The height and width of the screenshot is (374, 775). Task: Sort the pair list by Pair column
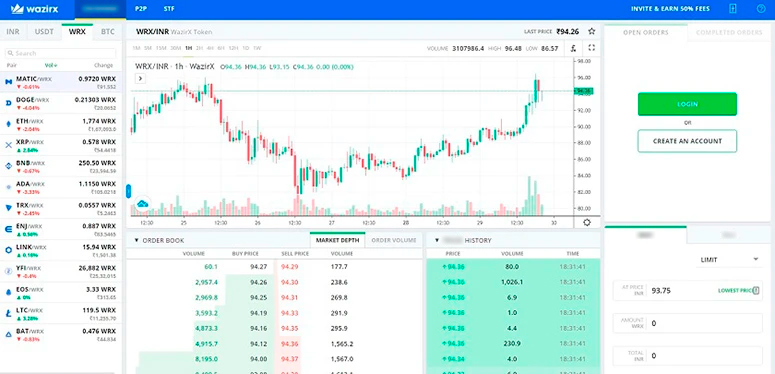(x=11, y=65)
